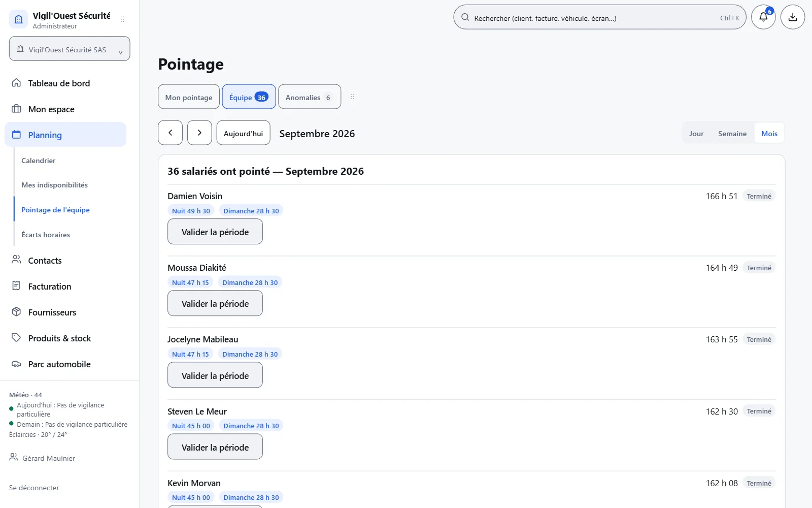The width and height of the screenshot is (812, 508).
Task: Go to Contacts in sidebar
Action: coord(65,261)
